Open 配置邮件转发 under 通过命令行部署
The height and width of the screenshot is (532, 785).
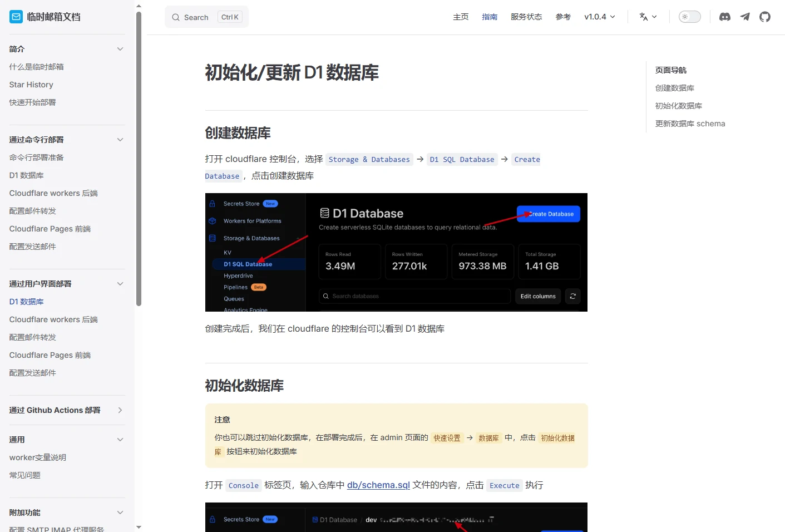click(33, 211)
